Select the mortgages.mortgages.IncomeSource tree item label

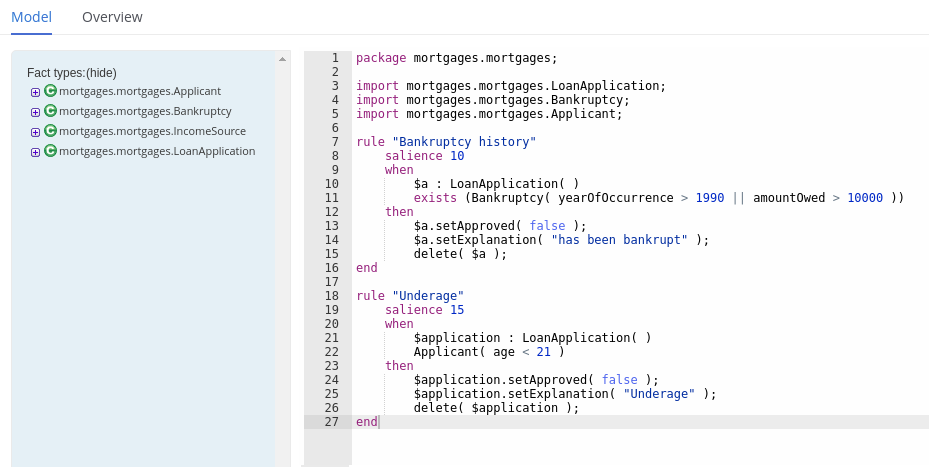[x=152, y=131]
